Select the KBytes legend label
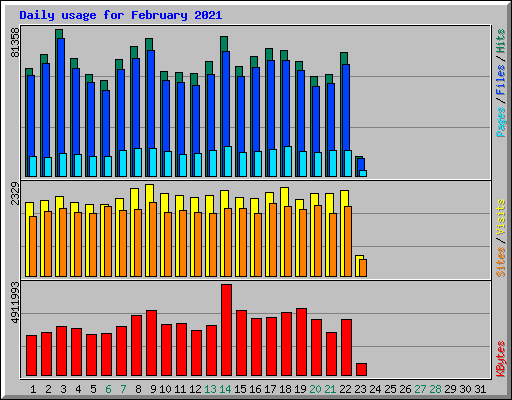 coord(501,359)
